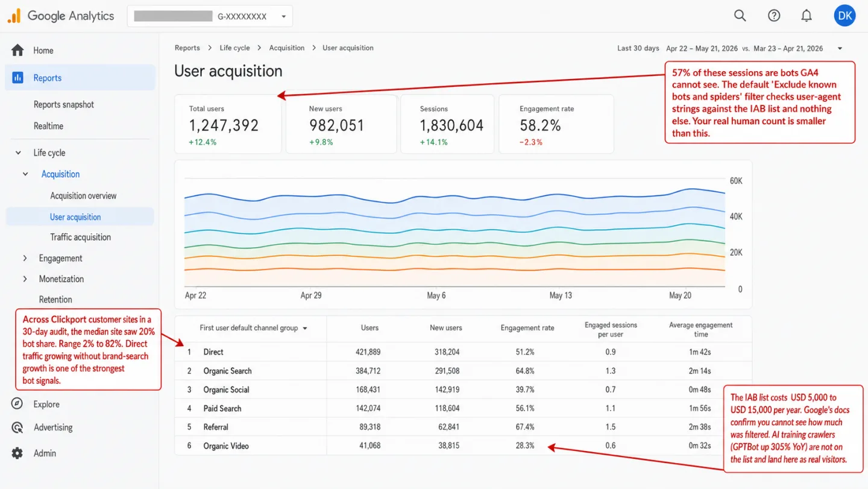
Task: Click the Organic Video row
Action: 463,446
